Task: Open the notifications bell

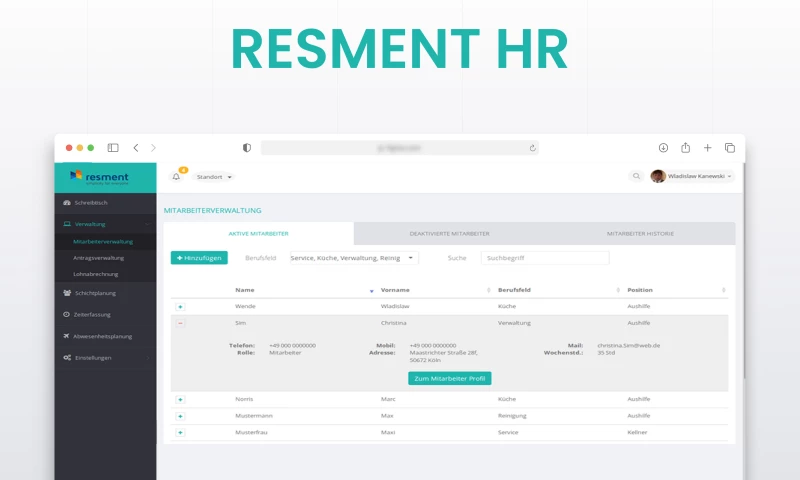Action: (x=176, y=176)
